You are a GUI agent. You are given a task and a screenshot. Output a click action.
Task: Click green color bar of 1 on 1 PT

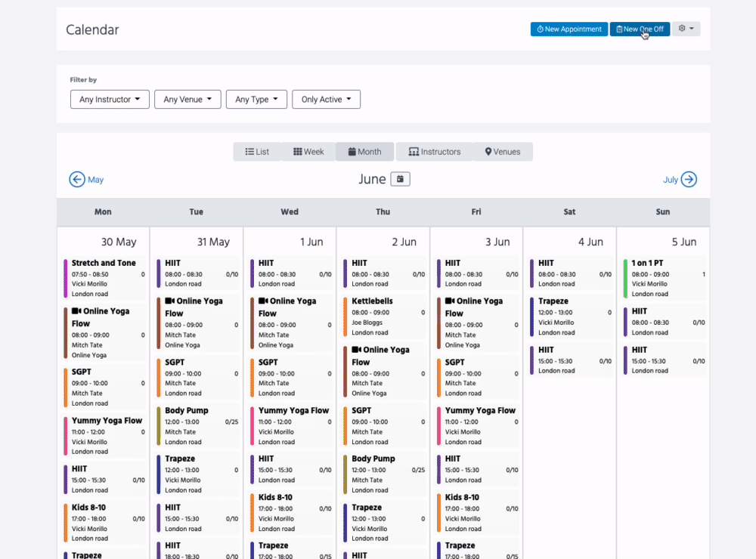tap(625, 278)
